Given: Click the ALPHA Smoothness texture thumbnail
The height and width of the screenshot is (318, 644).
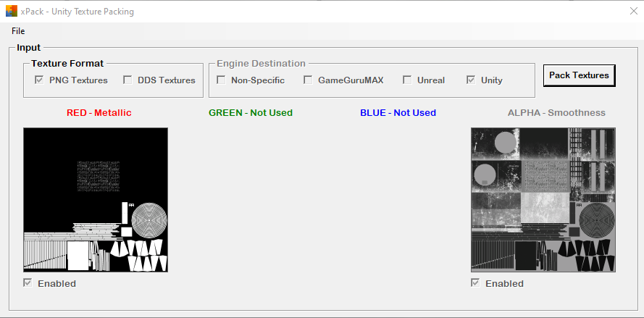Looking at the screenshot, I should tap(543, 200).
